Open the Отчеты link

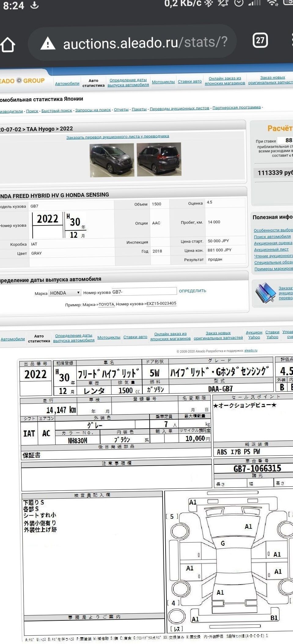pyautogui.click(x=121, y=110)
